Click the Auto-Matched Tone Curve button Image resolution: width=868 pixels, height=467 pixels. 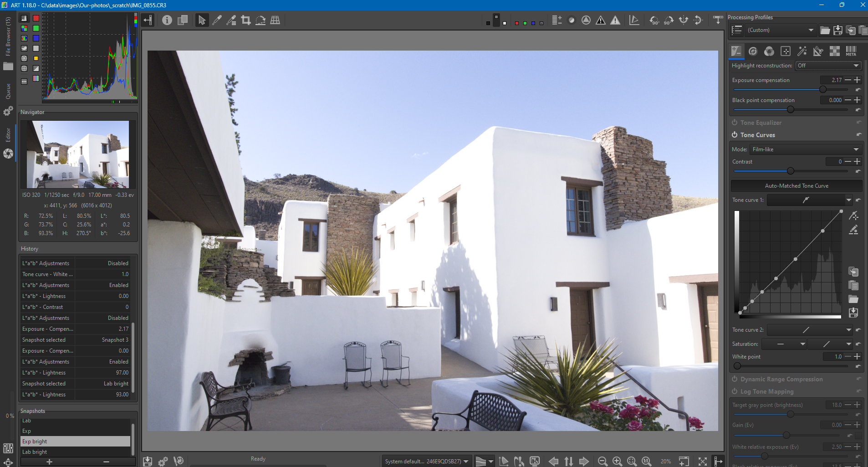[797, 186]
